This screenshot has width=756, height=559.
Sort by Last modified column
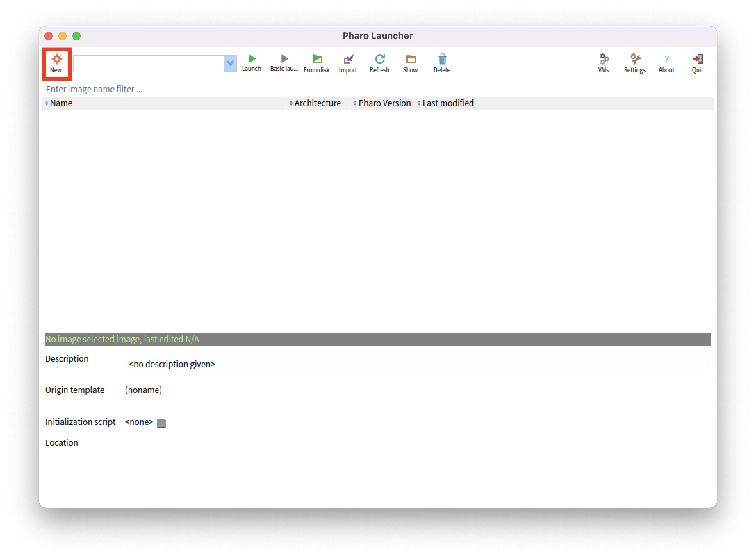(447, 103)
